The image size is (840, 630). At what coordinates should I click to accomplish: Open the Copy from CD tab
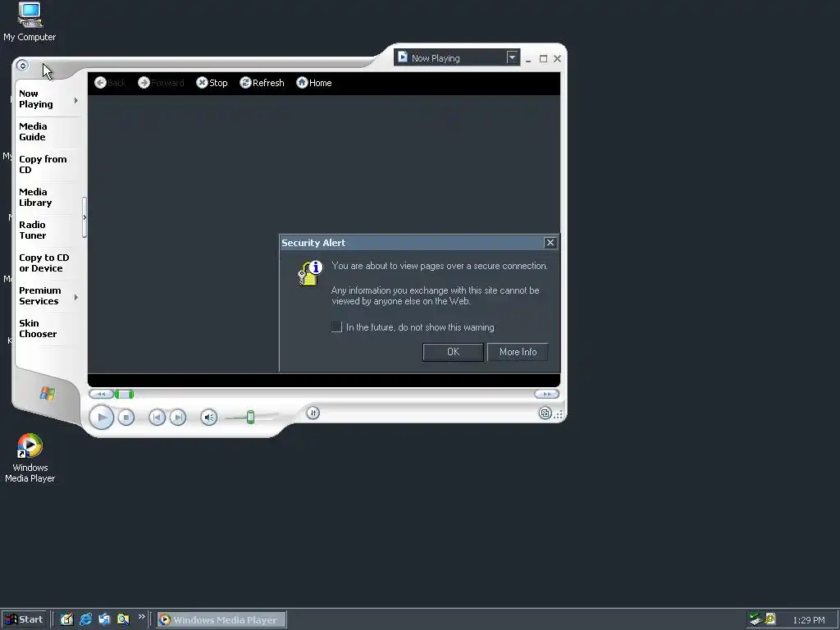pyautogui.click(x=43, y=164)
